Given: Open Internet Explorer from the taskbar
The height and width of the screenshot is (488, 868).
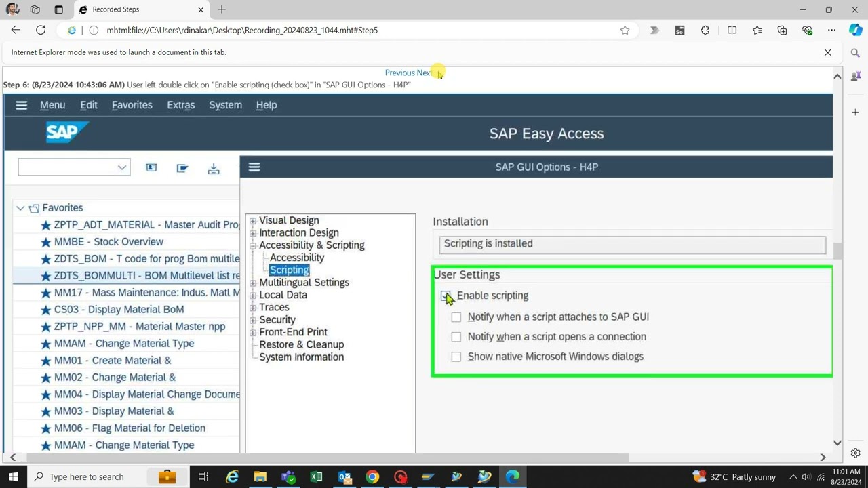Looking at the screenshot, I should tap(232, 476).
